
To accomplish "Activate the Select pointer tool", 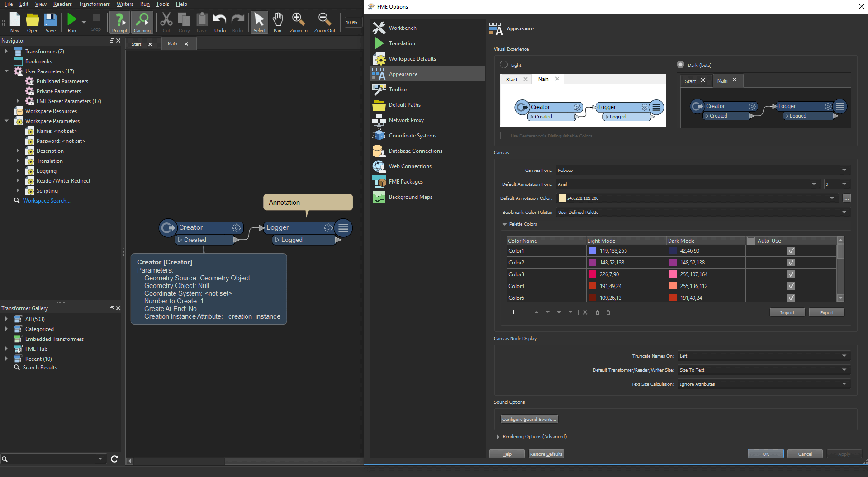I will 260,22.
